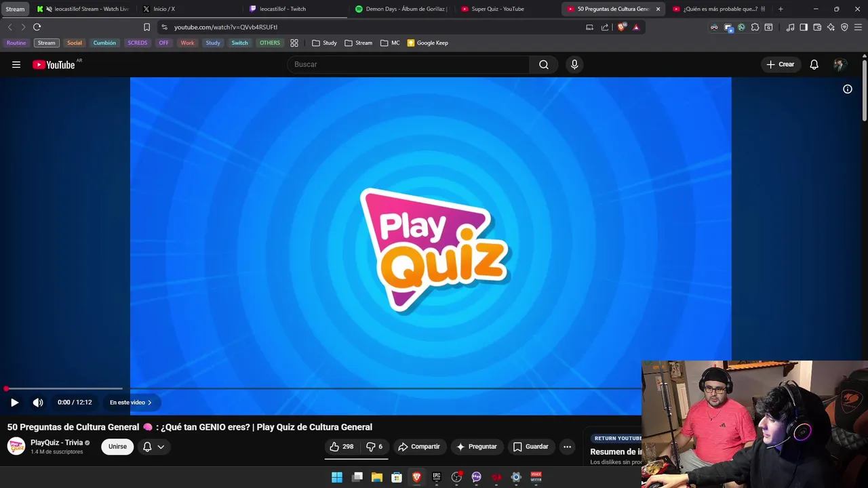868x488 pixels.
Task: Show video info card icon
Action: (x=848, y=89)
